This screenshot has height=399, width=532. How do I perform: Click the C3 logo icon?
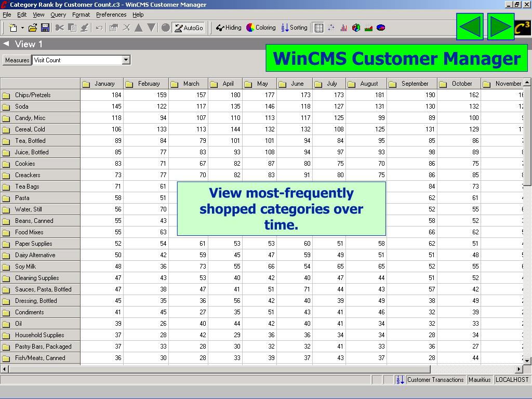pyautogui.click(x=523, y=28)
